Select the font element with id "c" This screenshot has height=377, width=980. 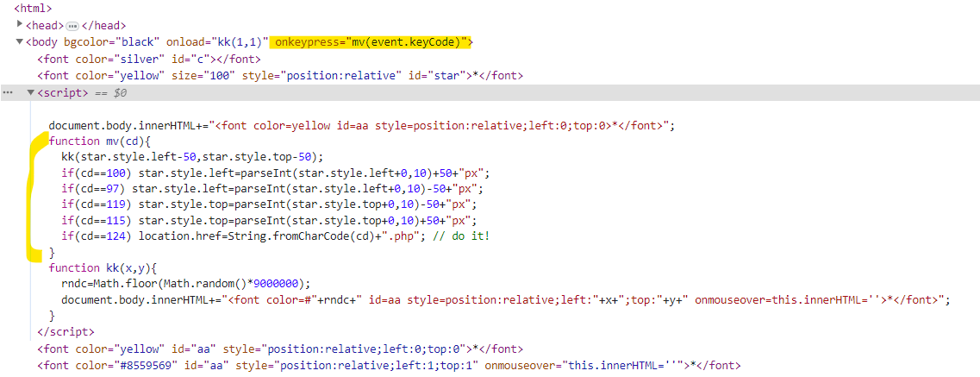coord(149,60)
